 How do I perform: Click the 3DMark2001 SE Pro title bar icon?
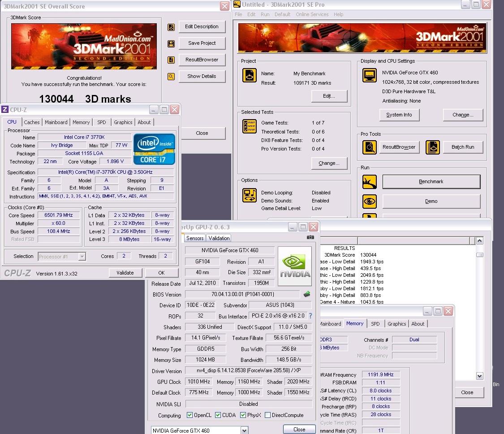(237, 4)
